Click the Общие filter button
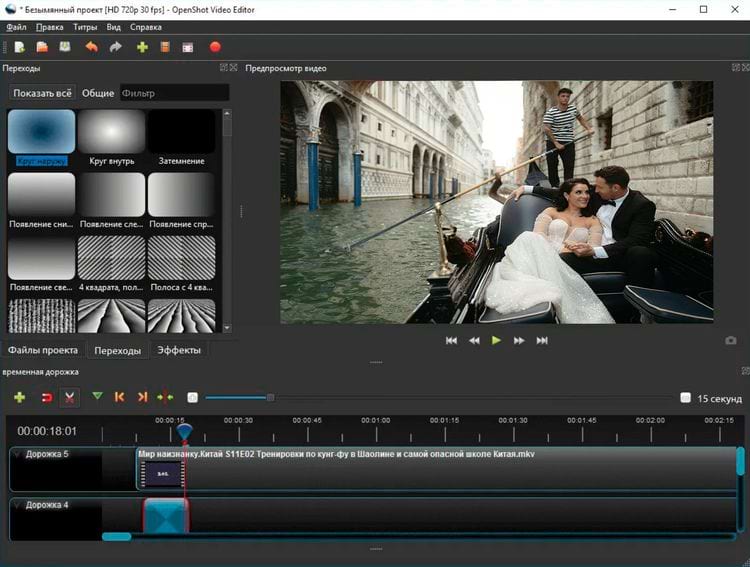The image size is (750, 567). [98, 93]
